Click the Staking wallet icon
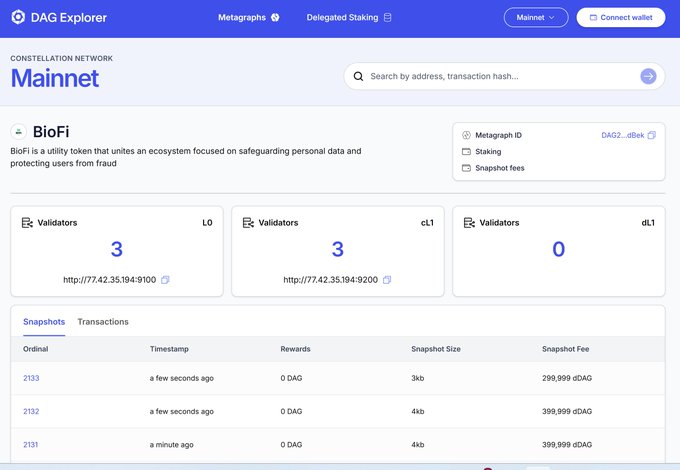Image resolution: width=680 pixels, height=470 pixels. [x=466, y=151]
